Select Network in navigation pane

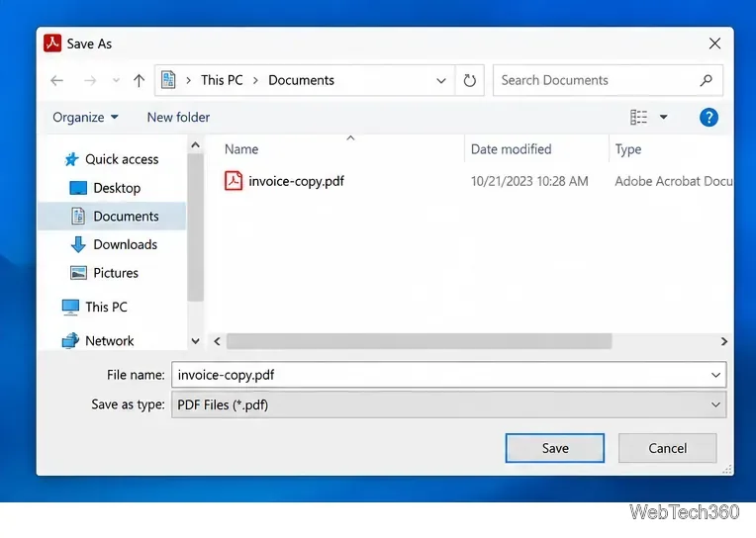point(110,341)
